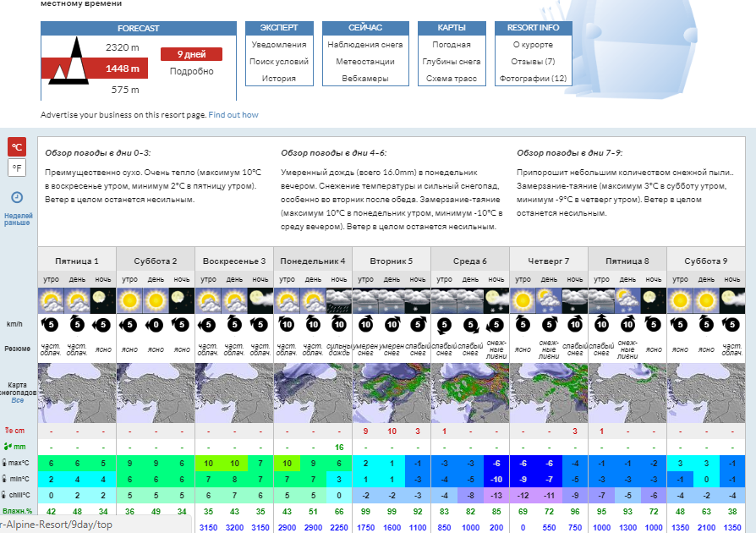Click Monday 4 morning wind 10 icon
This screenshot has height=533, width=756.
tap(287, 324)
